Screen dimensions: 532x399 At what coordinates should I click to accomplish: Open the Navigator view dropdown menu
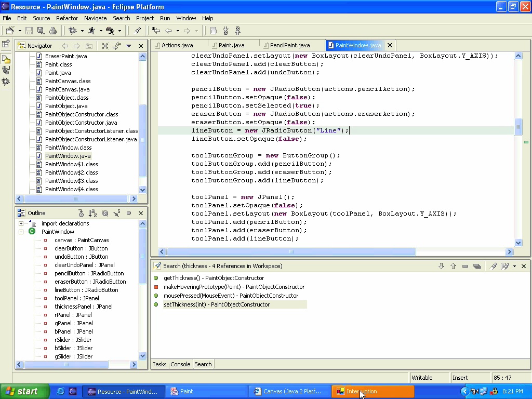coord(129,46)
